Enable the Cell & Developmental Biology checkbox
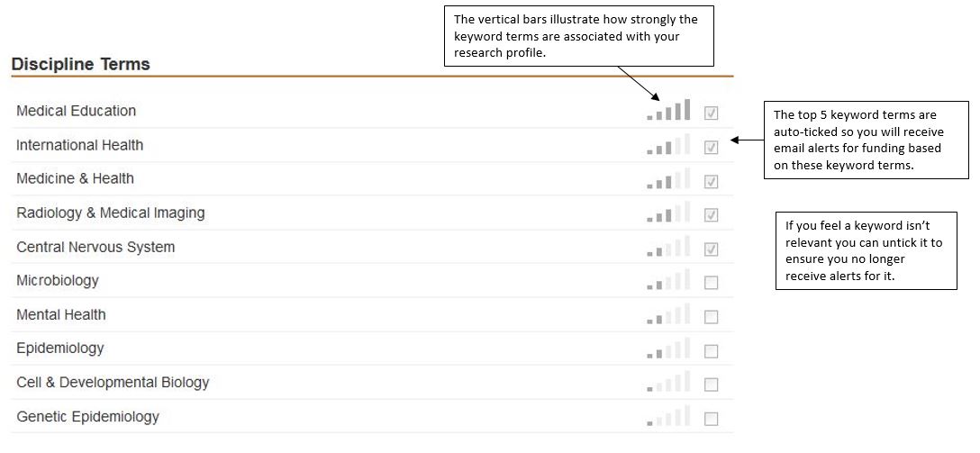Image resolution: width=980 pixels, height=453 pixels. [x=712, y=385]
